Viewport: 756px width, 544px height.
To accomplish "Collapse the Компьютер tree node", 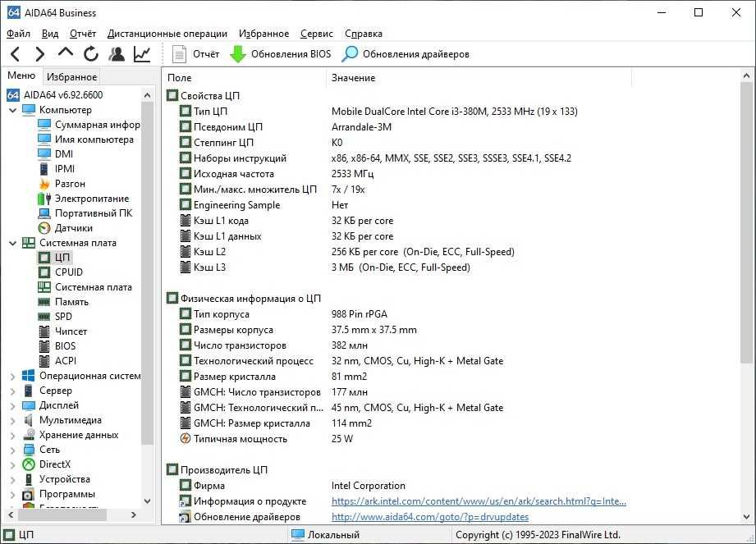I will point(13,110).
